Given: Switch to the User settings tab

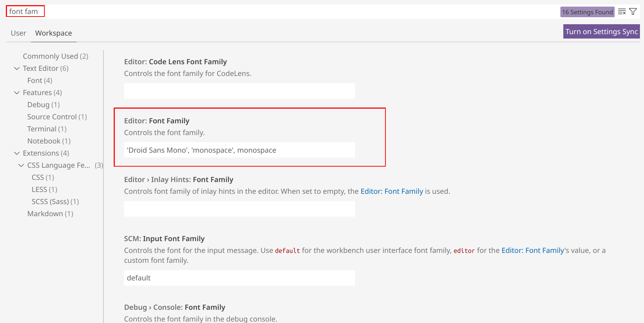Looking at the screenshot, I should tap(18, 33).
